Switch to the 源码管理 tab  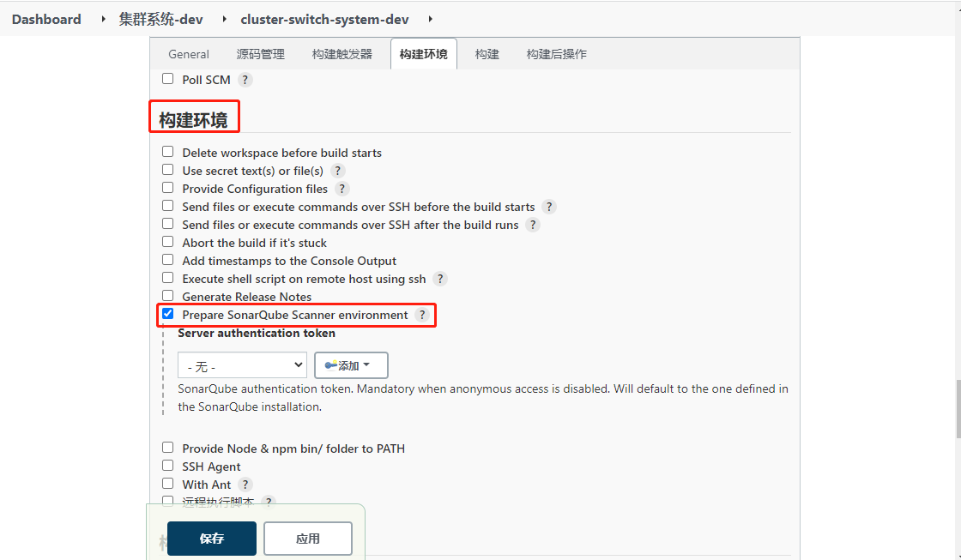click(261, 54)
